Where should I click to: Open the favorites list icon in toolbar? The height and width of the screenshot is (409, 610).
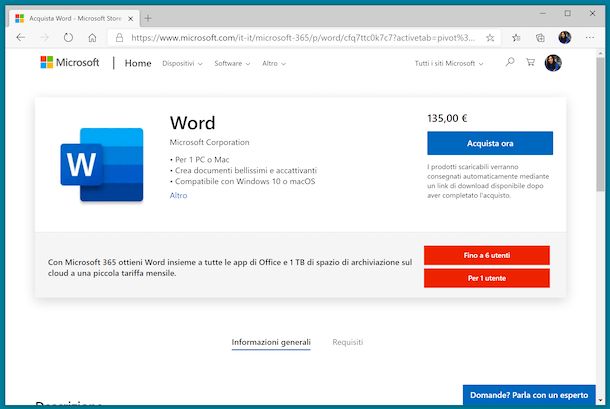[x=516, y=38]
